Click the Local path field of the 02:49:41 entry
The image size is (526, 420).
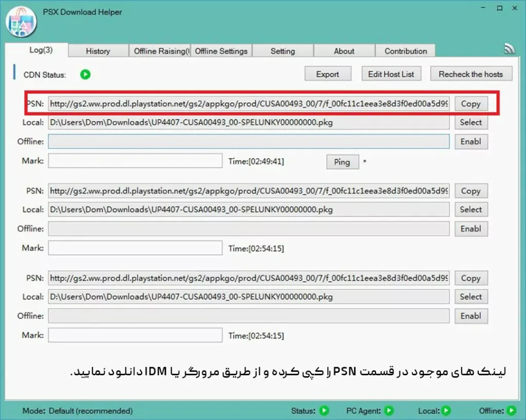249,122
